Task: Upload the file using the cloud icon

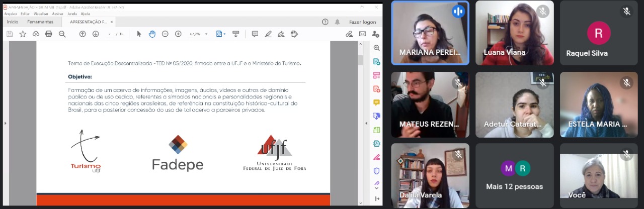Action: coord(36,34)
